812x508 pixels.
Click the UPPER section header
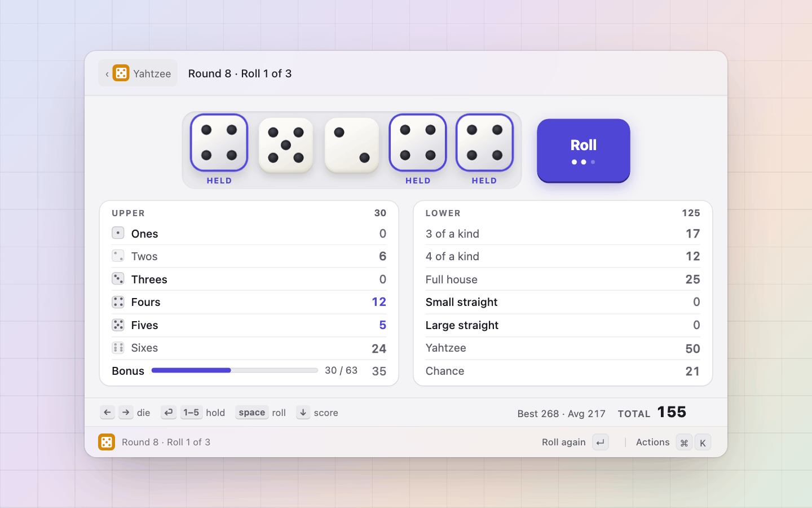129,213
